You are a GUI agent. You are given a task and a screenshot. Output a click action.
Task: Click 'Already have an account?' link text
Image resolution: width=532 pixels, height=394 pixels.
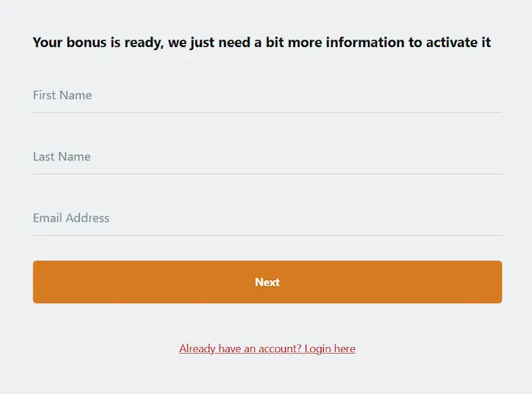tap(240, 348)
